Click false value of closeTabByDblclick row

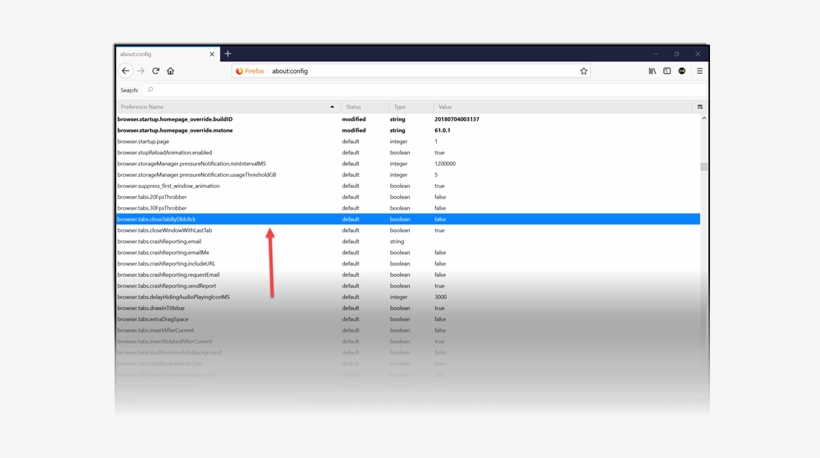pos(440,219)
